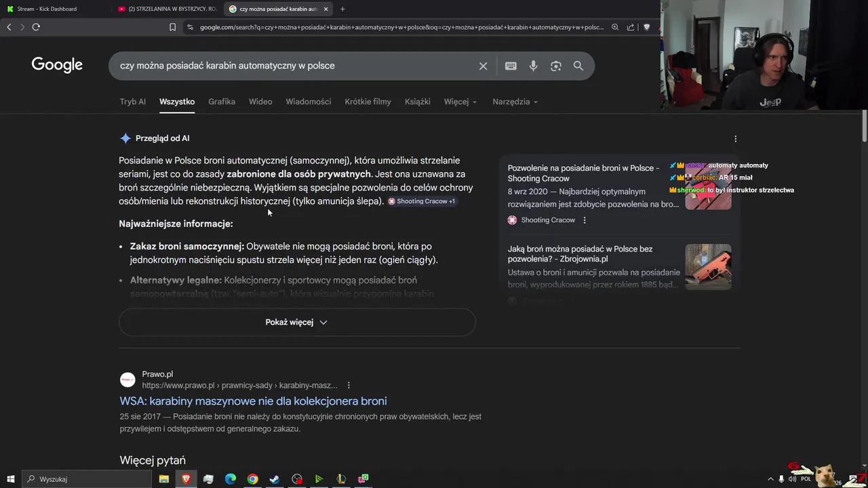Show hidden system tray icons
This screenshot has width=868, height=488.
tap(770, 479)
